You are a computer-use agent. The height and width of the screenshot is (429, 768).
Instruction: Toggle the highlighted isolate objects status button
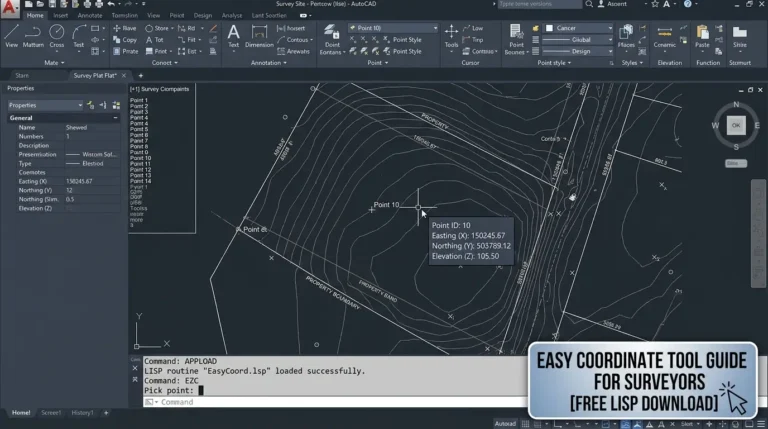625,424
